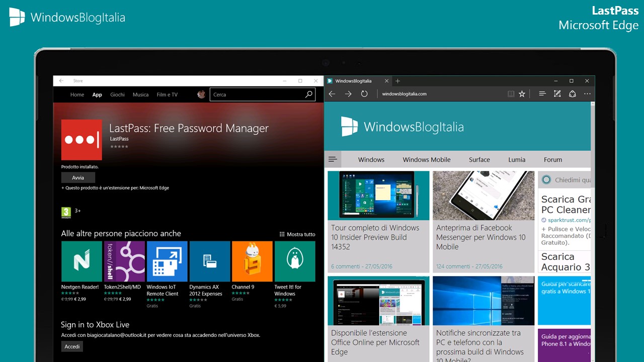Open the Office Online article thumbnail
Screen dimensions: 644x362
click(378, 301)
